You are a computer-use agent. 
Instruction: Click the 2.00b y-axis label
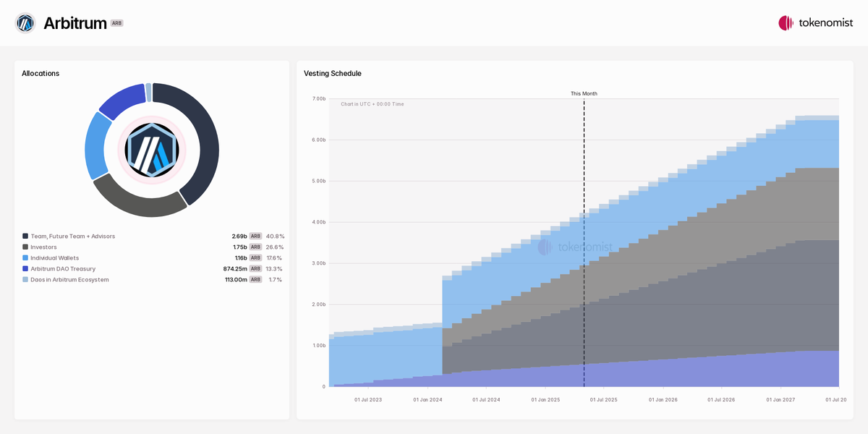pos(318,305)
